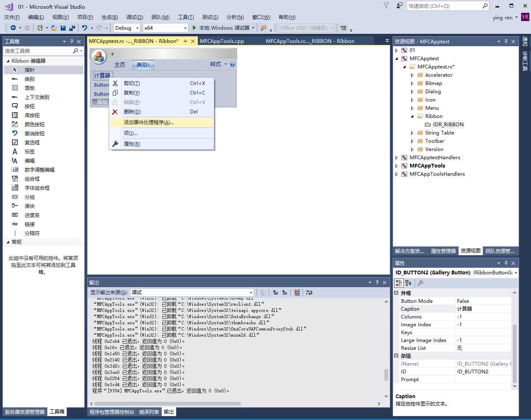Image resolution: width=531 pixels, height=420 pixels.
Task: Click the Undo arrow in toolbar
Action: tap(85, 28)
